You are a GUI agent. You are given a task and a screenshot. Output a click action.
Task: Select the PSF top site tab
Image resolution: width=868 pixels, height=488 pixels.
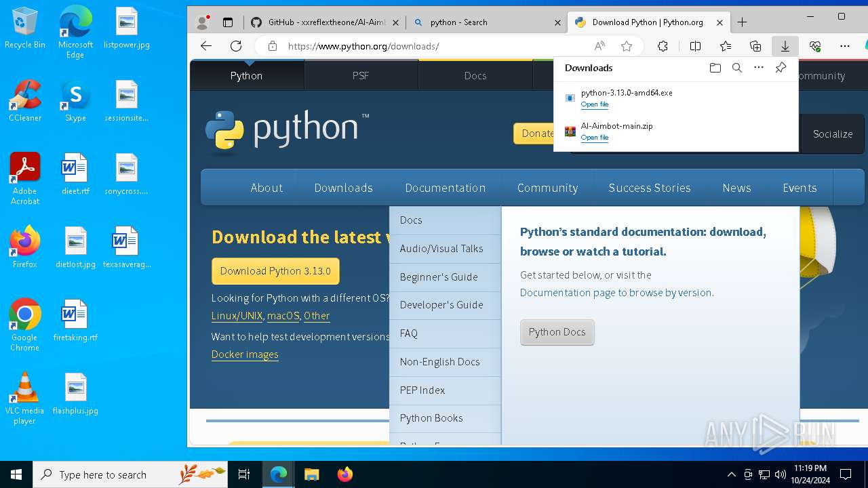tap(361, 75)
